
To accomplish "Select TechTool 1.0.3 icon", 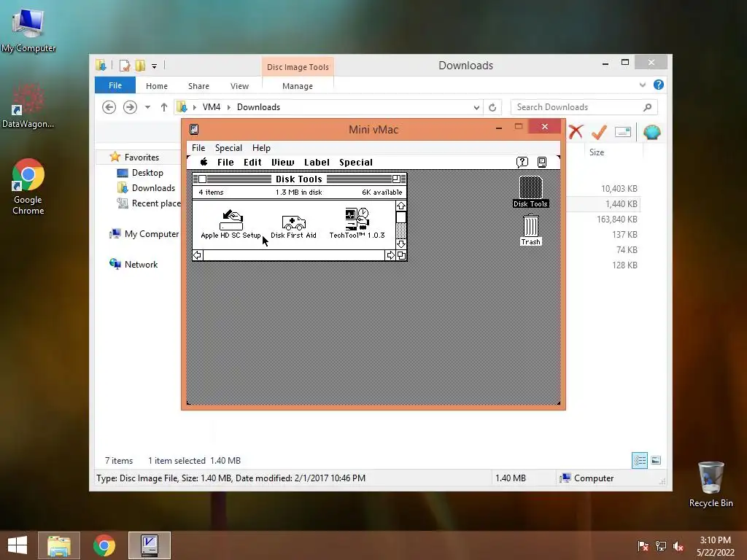I will [x=357, y=219].
